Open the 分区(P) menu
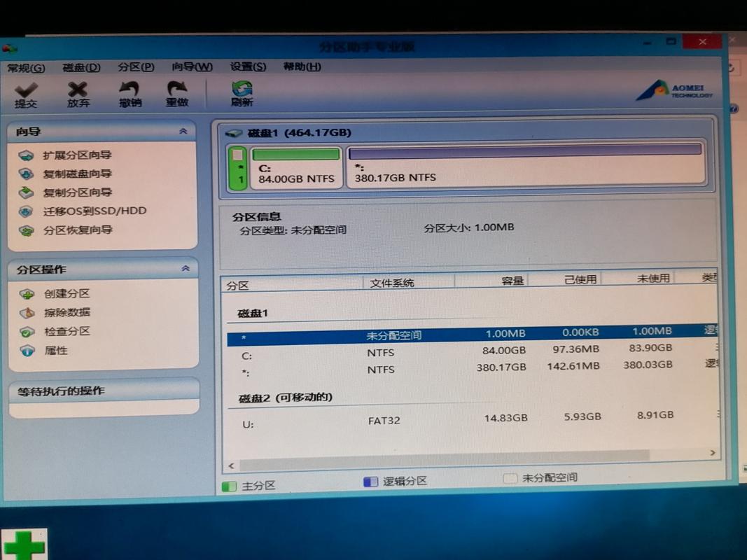Screen dimensions: 747x560 [x=137, y=67]
